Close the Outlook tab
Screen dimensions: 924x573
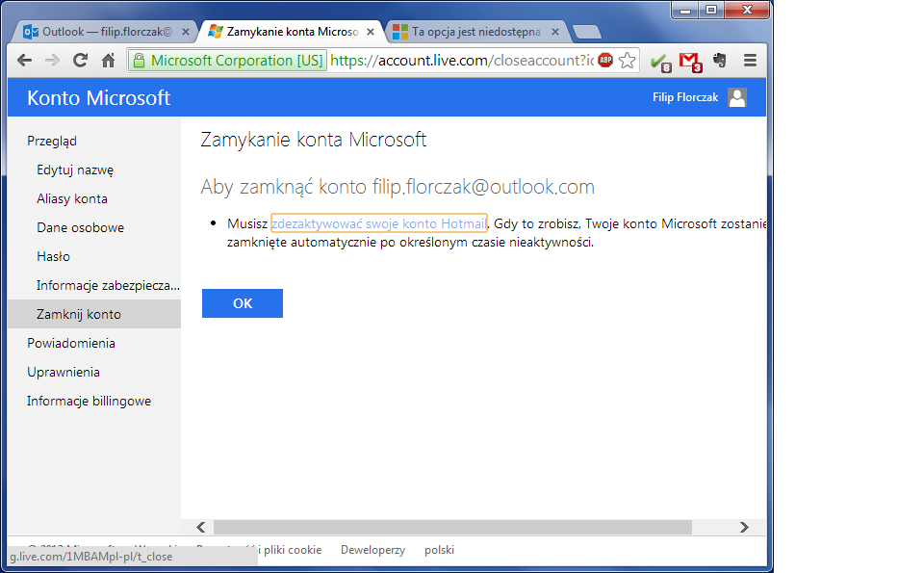(x=186, y=32)
